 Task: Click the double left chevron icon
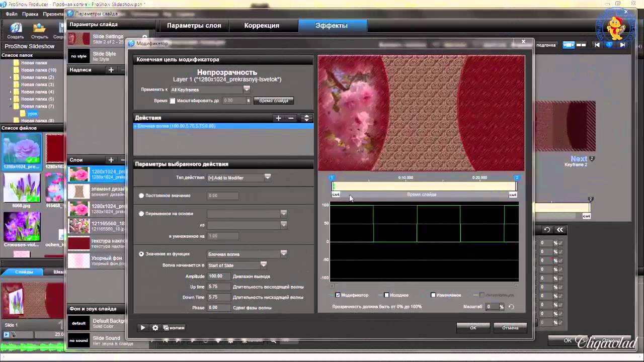(x=559, y=230)
